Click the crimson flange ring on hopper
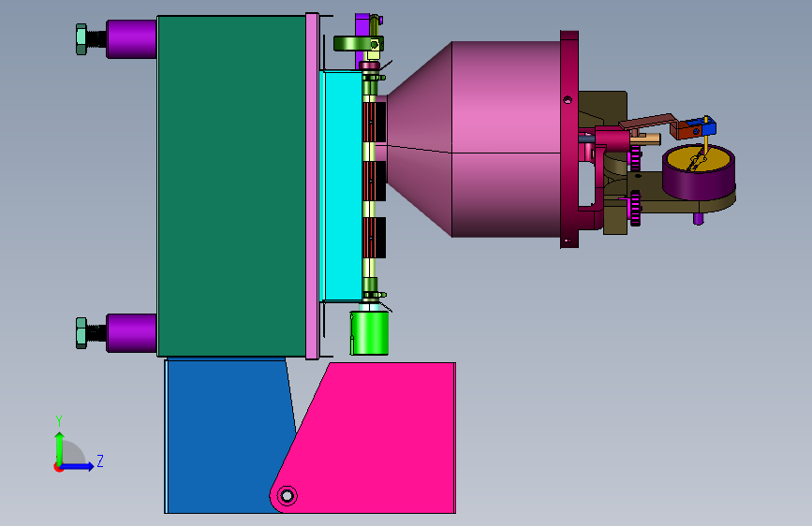 (x=569, y=139)
